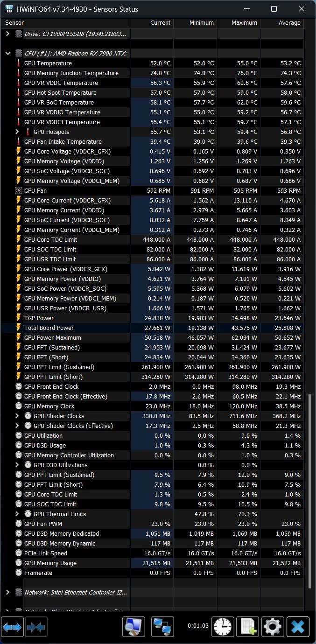Viewport: 316px width, 644px height.
Task: Select the GPU SoC Current (VDDCR_SOC) row
Action: 152,220
